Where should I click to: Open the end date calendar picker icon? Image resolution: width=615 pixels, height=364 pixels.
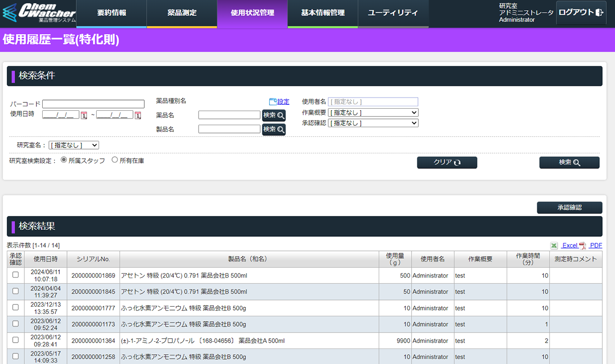pos(138,115)
